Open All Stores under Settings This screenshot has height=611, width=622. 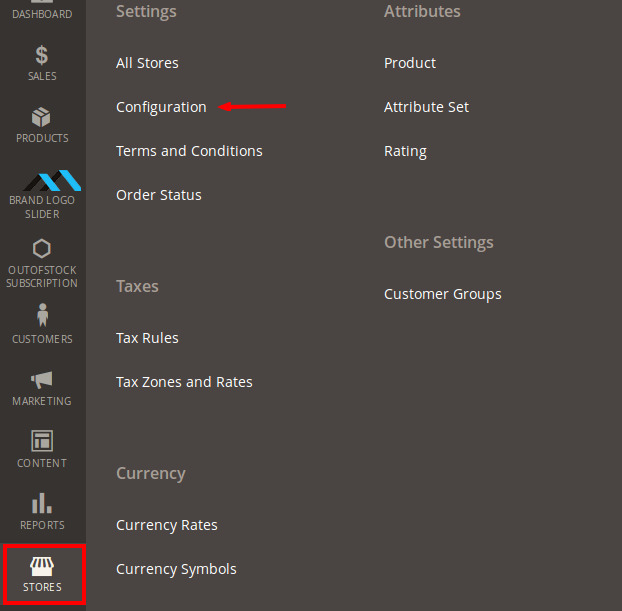tap(147, 63)
